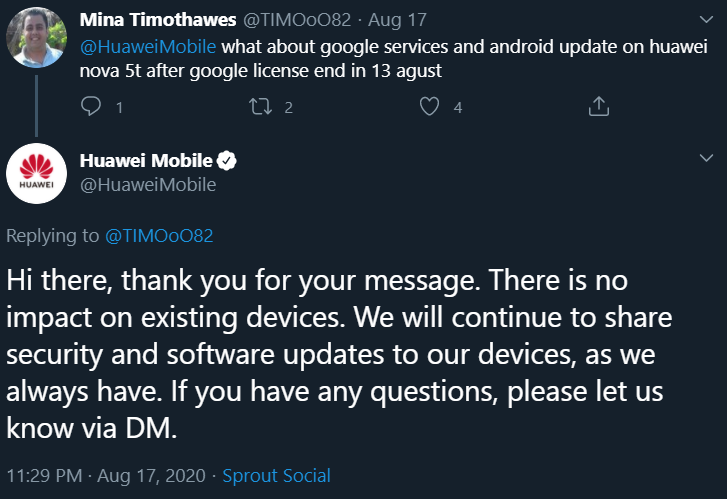
Task: Expand options chevron on Huawei reply
Action: [706, 158]
